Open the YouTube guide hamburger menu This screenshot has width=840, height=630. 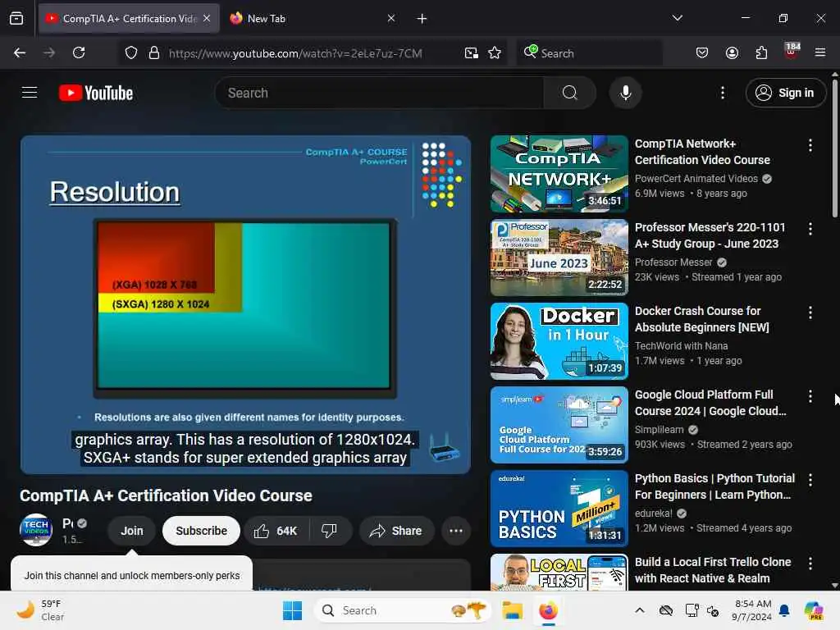coord(30,93)
